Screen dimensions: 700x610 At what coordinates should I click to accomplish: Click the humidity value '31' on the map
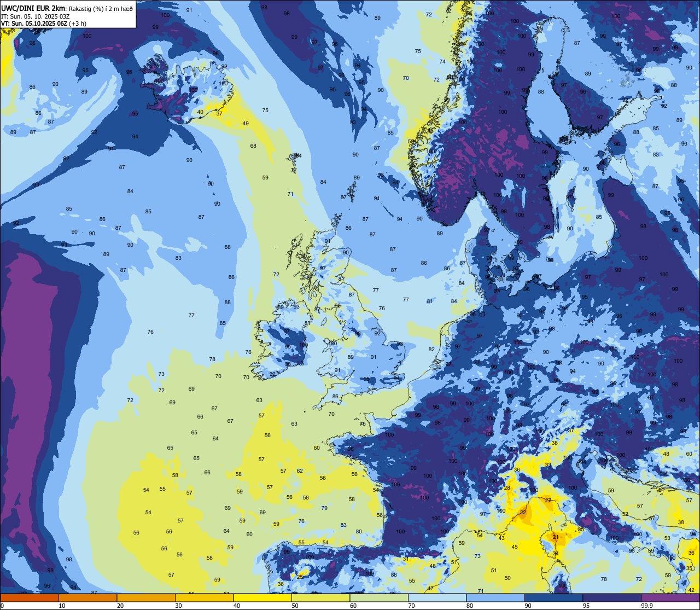pos(405,559)
